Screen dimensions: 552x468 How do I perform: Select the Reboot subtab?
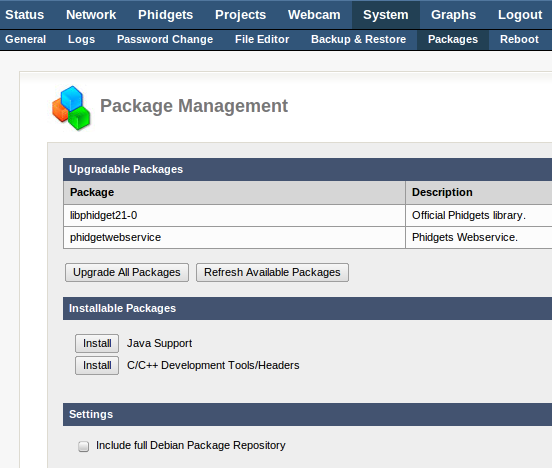tap(519, 39)
